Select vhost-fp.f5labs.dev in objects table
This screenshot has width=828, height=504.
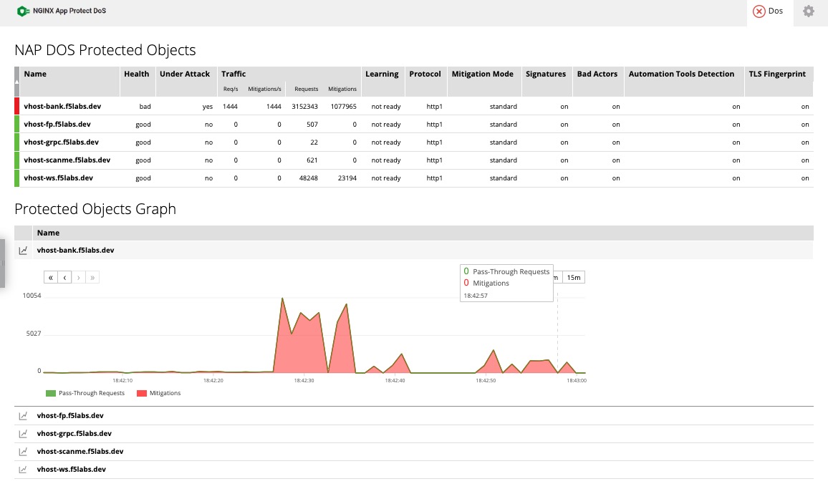tap(57, 124)
